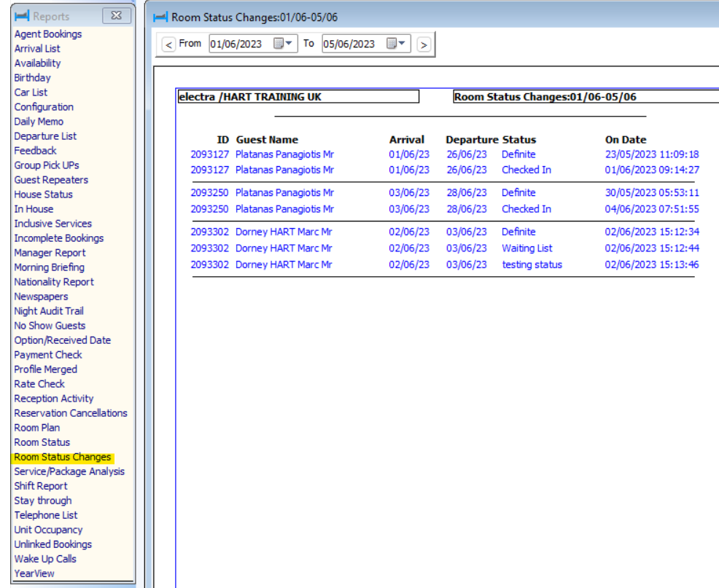Image resolution: width=719 pixels, height=588 pixels.
Task: Select Daily Memo in Reports list
Action: click(x=39, y=122)
